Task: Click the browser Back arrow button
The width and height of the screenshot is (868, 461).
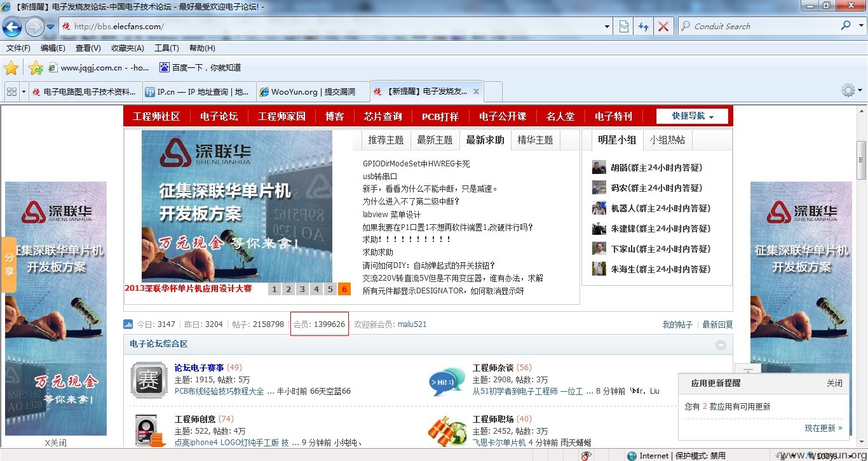Action: click(13, 27)
